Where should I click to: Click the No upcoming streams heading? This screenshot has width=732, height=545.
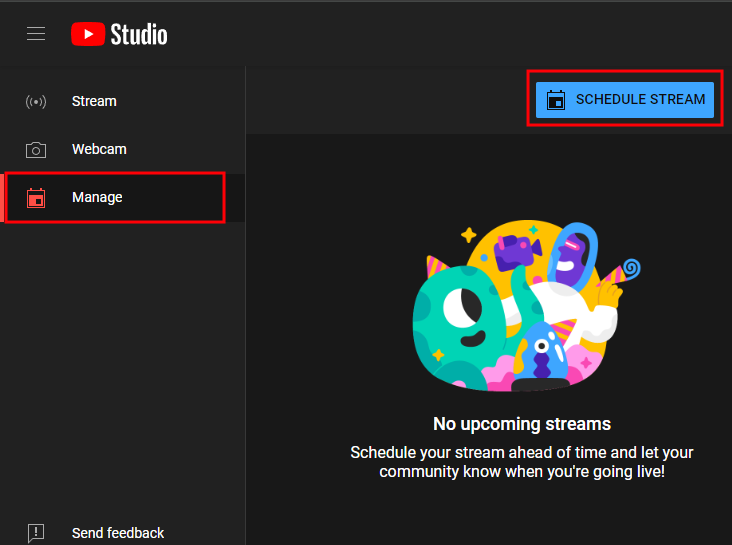(x=521, y=423)
